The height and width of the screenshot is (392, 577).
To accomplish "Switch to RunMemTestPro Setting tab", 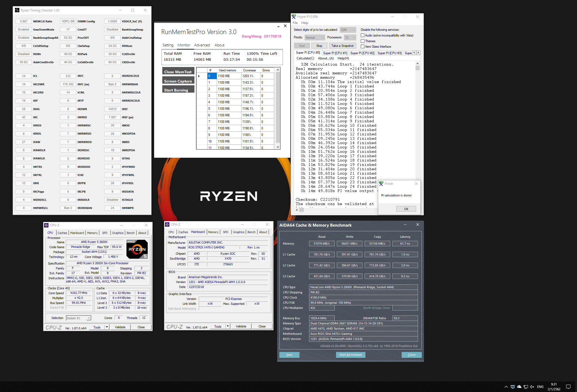I will click(168, 45).
